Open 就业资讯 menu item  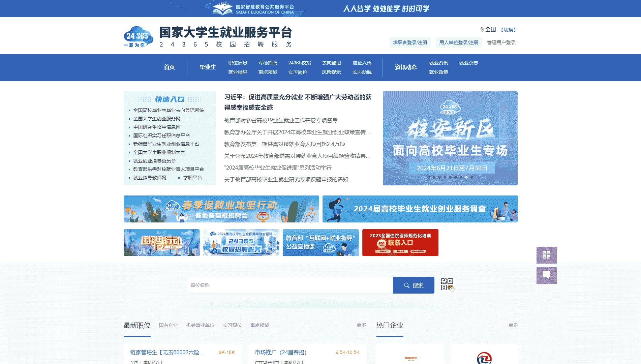[x=438, y=63]
